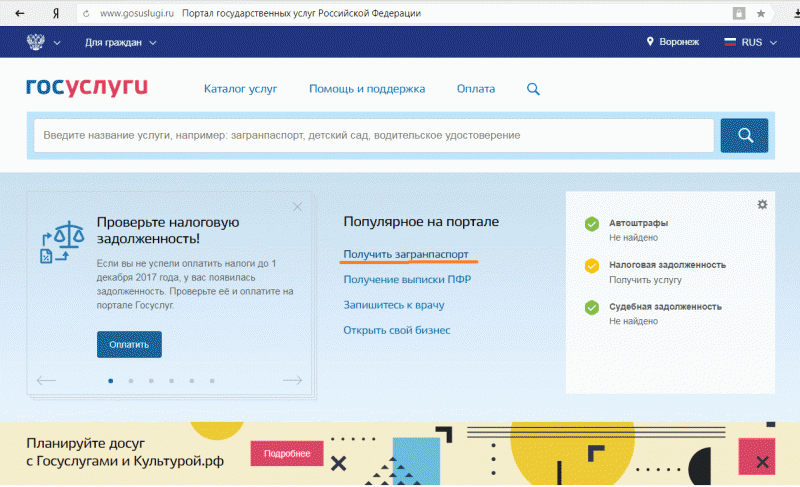Go back using browser back arrow
The width and height of the screenshot is (800, 487).
[19, 13]
